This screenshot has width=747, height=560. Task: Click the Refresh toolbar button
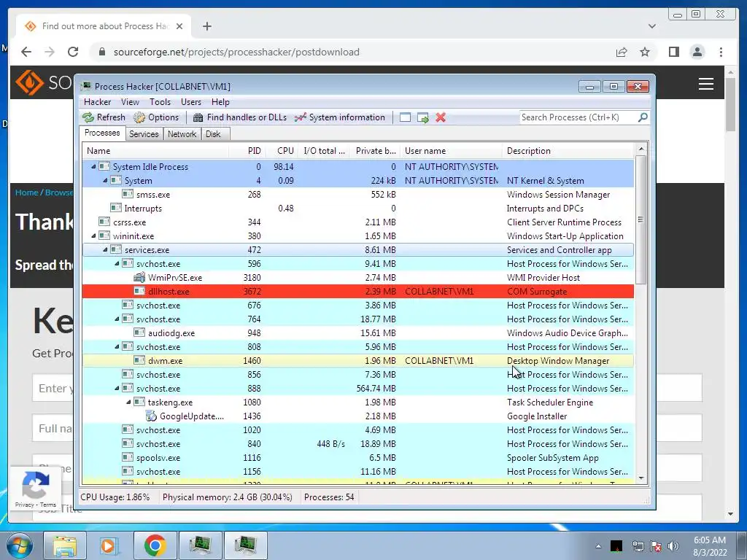tap(104, 117)
